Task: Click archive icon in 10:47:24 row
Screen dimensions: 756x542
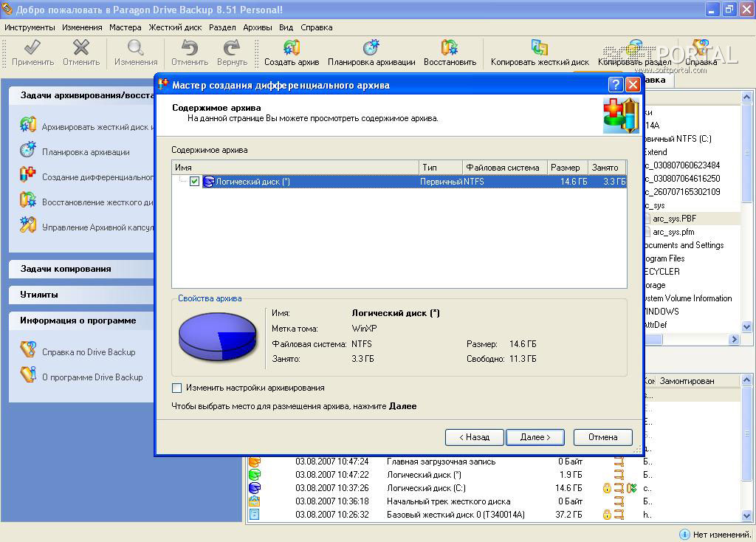Action: [x=255, y=462]
